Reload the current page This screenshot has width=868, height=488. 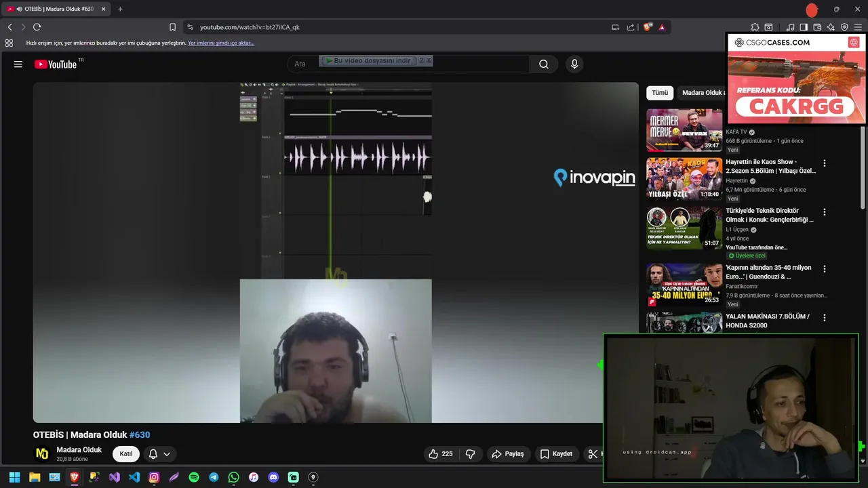(x=37, y=27)
